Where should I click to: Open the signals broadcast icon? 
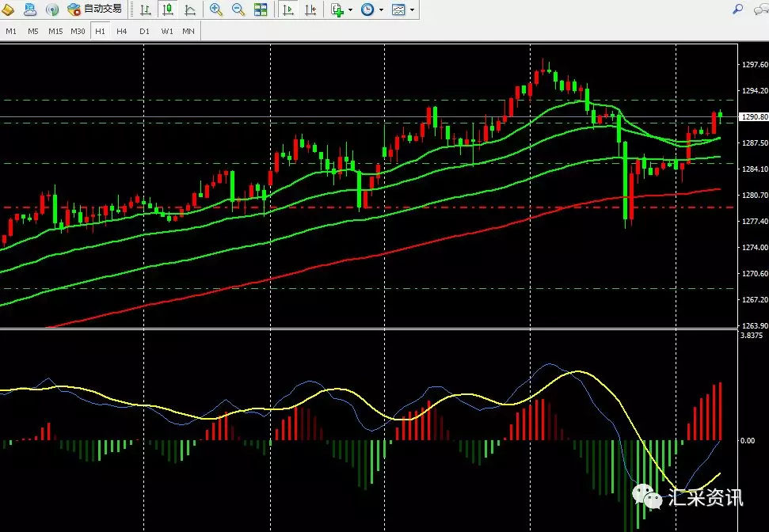point(52,9)
